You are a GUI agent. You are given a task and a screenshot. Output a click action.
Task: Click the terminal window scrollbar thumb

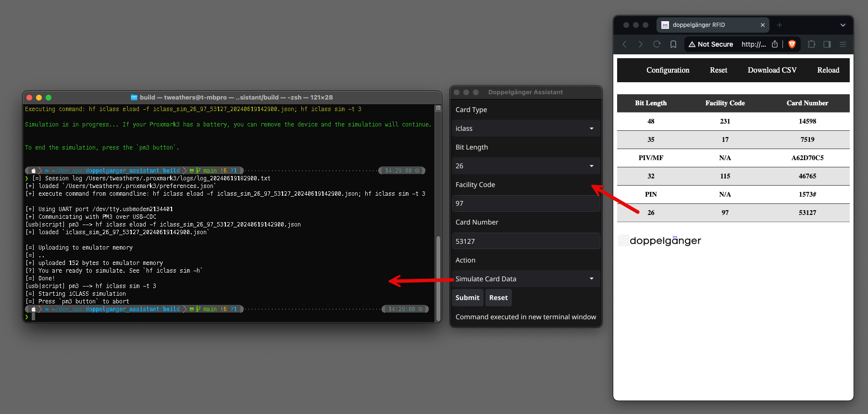point(438,278)
